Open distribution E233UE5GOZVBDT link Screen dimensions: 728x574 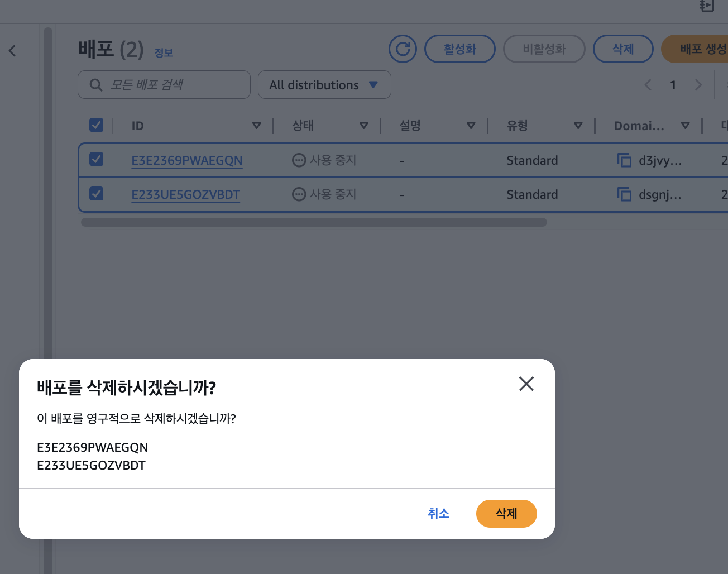click(186, 195)
